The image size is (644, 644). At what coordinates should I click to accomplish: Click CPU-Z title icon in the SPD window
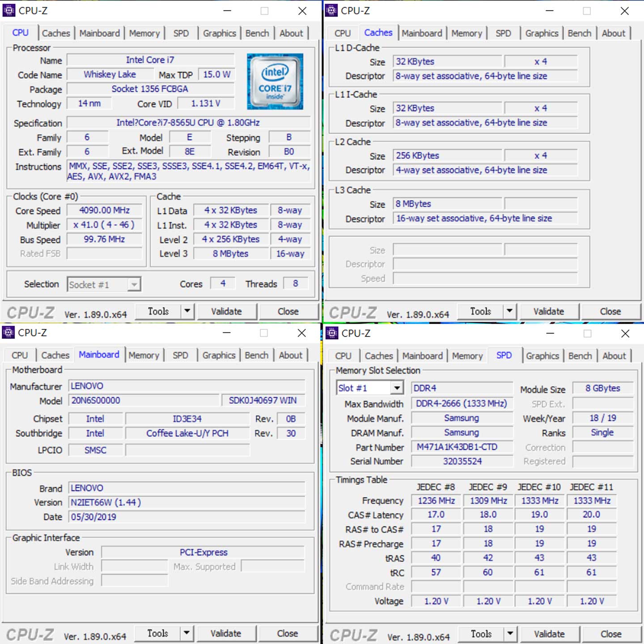332,333
